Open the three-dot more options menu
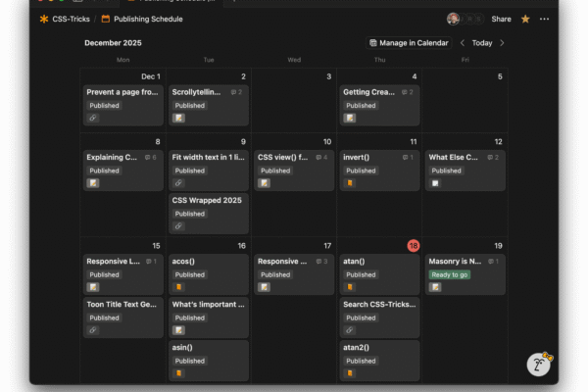 (x=544, y=19)
